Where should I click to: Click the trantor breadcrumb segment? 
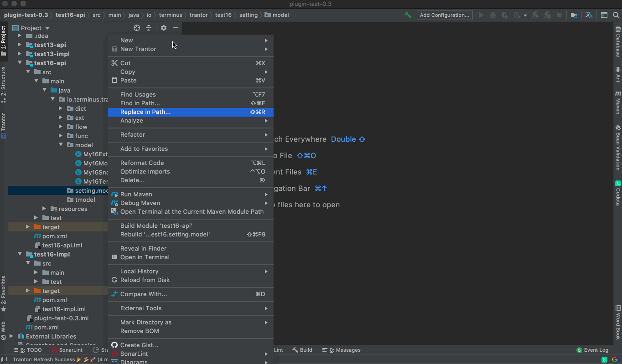(199, 15)
